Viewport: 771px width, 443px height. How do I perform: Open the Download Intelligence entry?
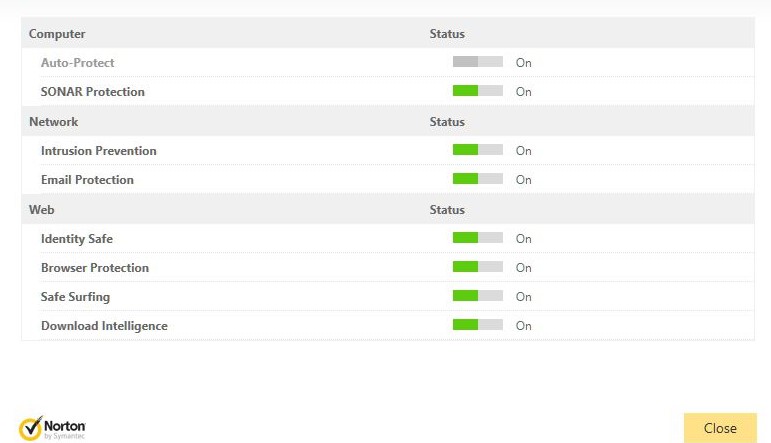click(x=104, y=326)
